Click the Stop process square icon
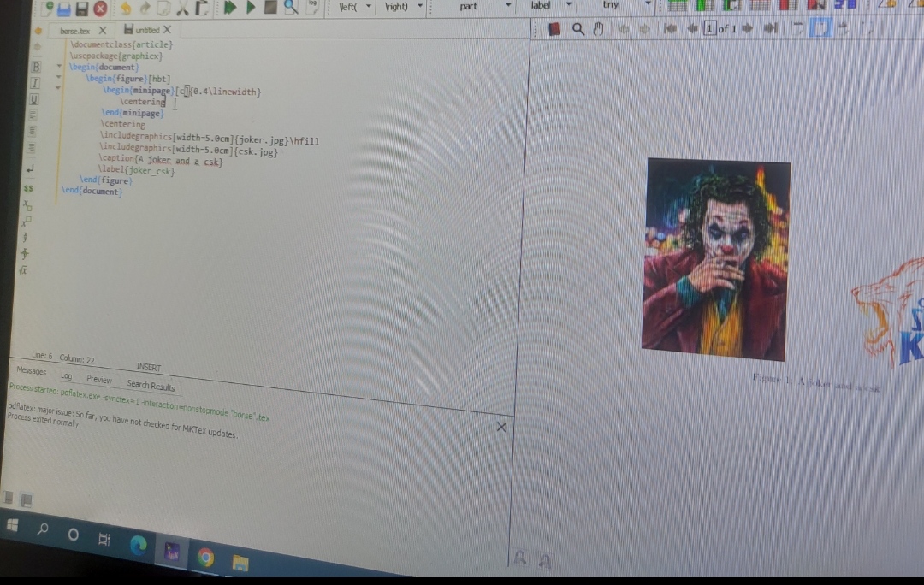 [x=269, y=8]
